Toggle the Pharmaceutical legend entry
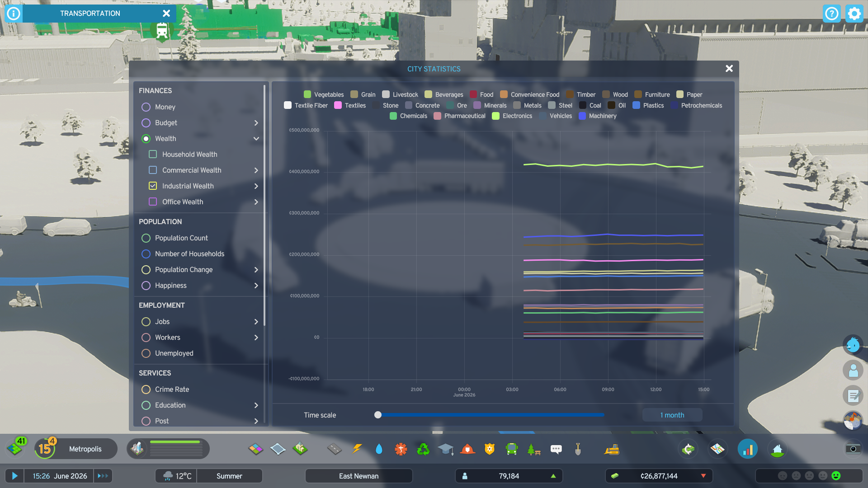Viewport: 868px width, 488px height. [x=459, y=116]
